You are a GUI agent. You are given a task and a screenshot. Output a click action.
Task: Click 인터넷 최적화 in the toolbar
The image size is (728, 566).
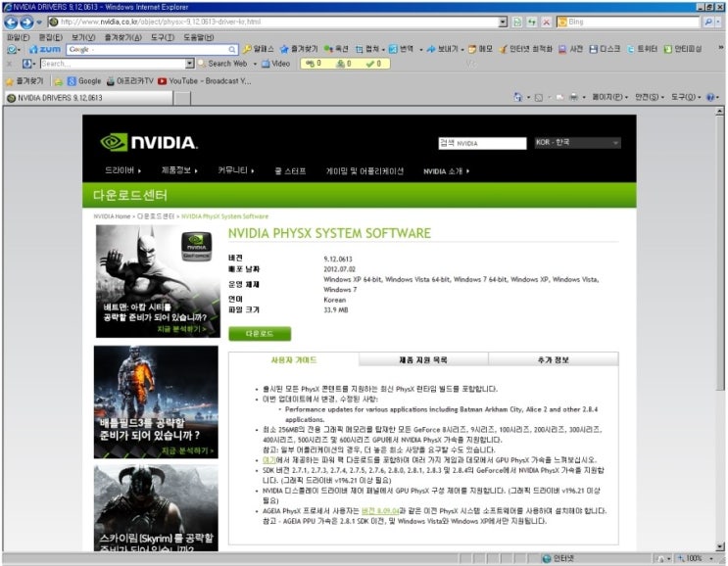525,49
